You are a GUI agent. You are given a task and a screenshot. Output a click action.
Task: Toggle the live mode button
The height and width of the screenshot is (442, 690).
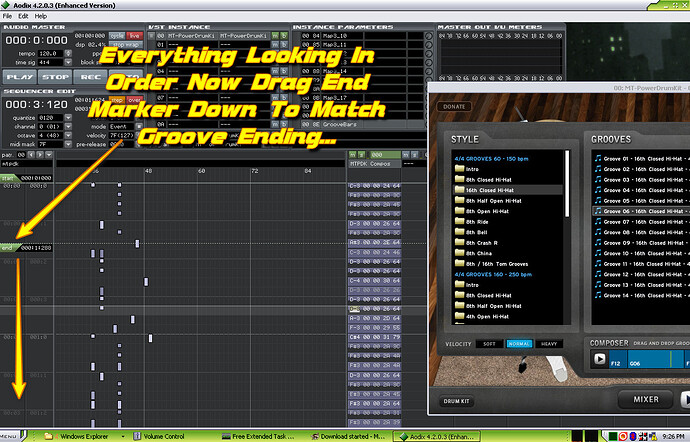pyautogui.click(x=134, y=34)
